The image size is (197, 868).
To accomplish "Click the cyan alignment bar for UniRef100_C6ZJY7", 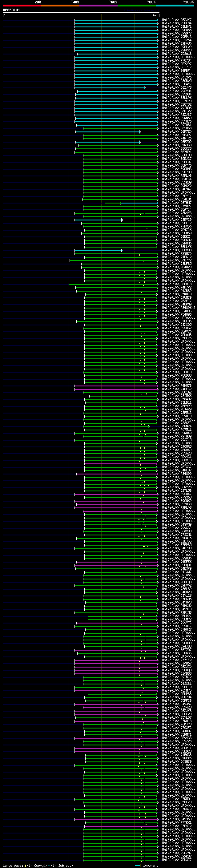I will (116, 20).
